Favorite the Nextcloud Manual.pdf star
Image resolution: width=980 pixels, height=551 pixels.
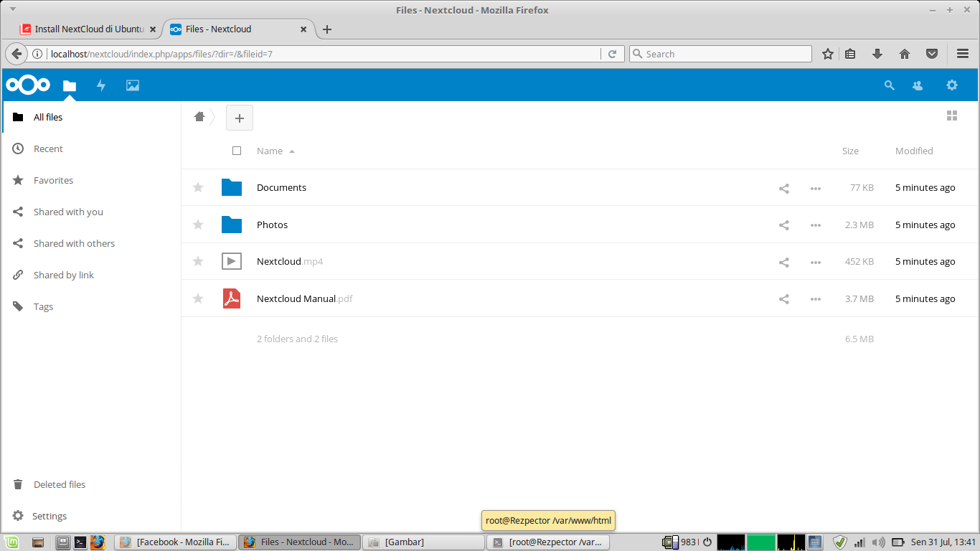pyautogui.click(x=198, y=298)
